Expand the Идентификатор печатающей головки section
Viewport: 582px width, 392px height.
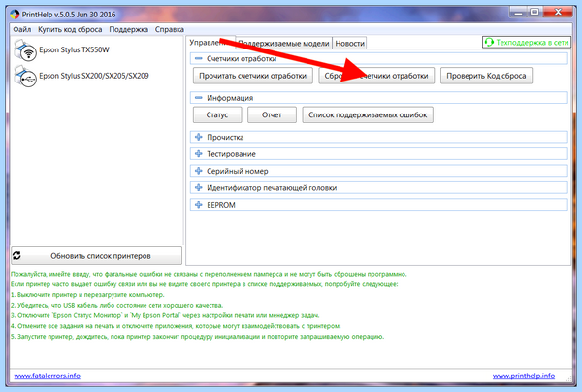click(x=199, y=188)
